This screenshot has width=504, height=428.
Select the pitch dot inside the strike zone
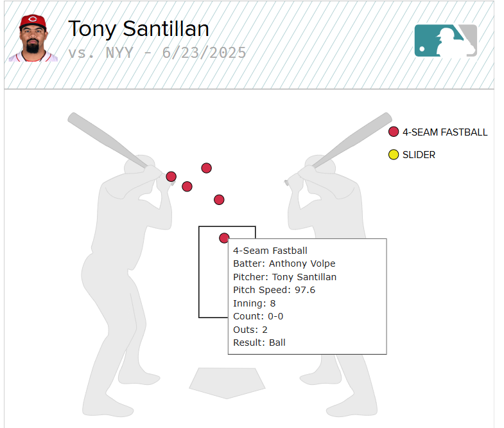pos(224,238)
